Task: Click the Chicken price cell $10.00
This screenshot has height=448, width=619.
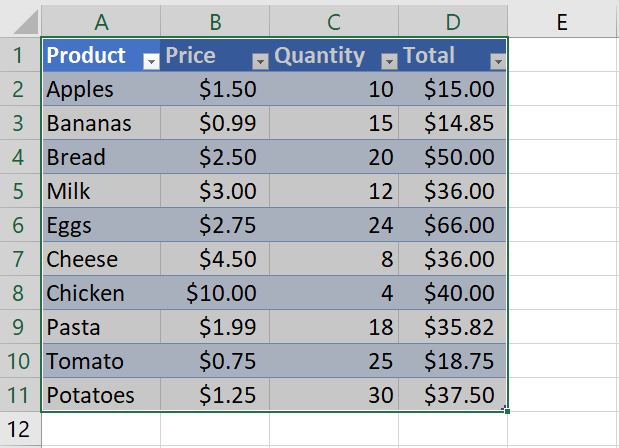Action: click(215, 293)
